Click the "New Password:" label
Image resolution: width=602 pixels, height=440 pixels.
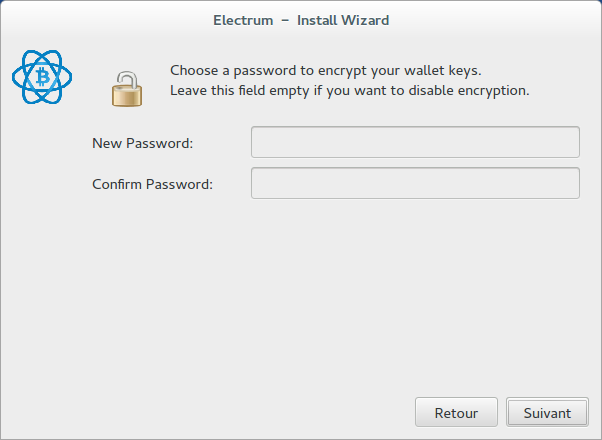(x=142, y=143)
